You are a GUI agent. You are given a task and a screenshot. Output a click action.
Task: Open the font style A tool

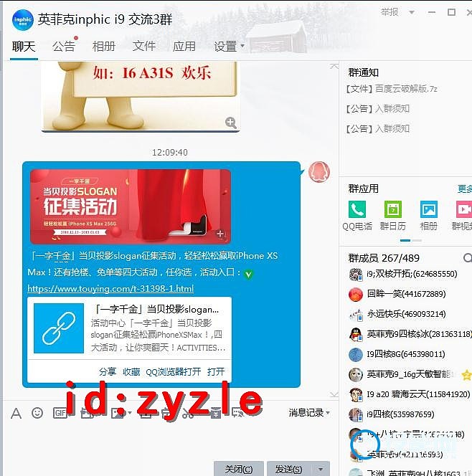(16, 413)
